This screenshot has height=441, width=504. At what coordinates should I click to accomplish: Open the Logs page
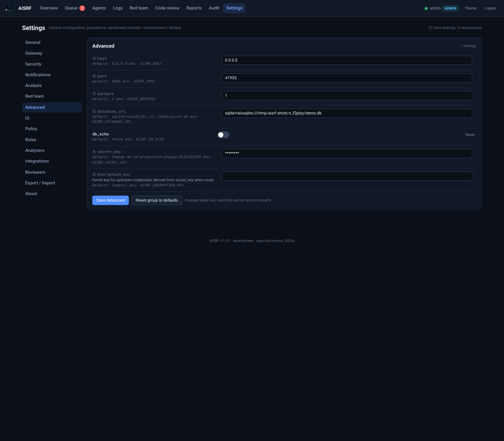pos(118,8)
